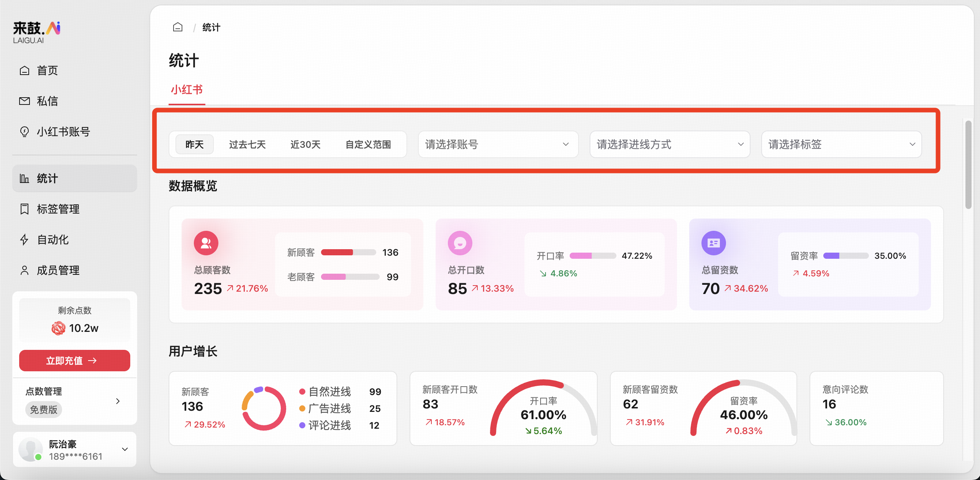This screenshot has width=980, height=480.
Task: Switch date range to 近30天
Action: pyautogui.click(x=305, y=144)
